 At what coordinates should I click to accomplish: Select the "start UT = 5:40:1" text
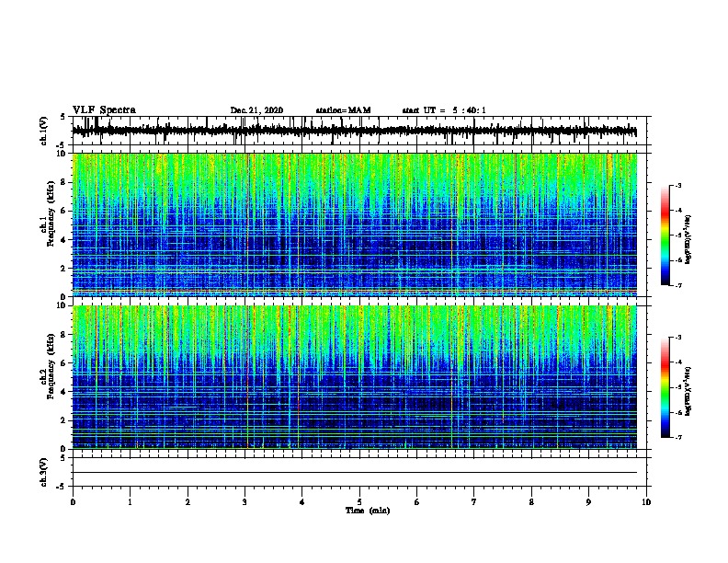444,110
